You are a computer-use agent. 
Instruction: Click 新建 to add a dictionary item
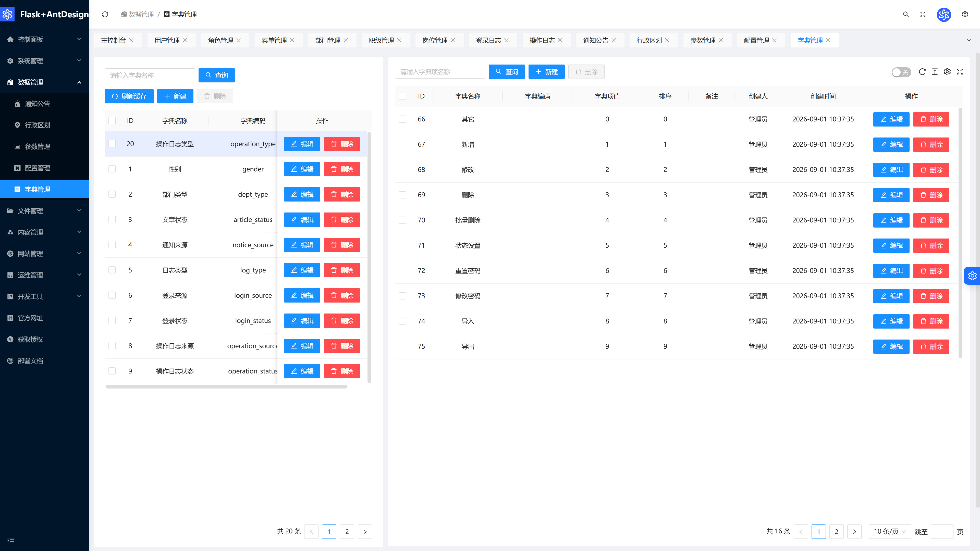tap(546, 72)
